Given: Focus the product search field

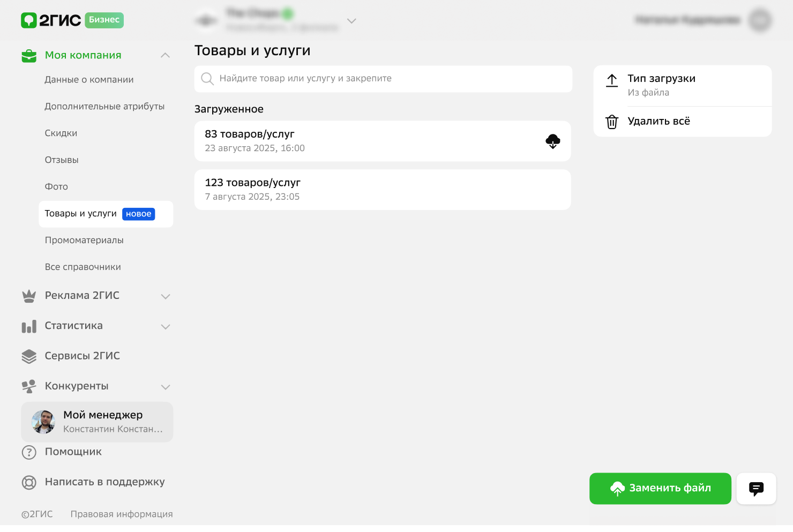Looking at the screenshot, I should coord(383,79).
